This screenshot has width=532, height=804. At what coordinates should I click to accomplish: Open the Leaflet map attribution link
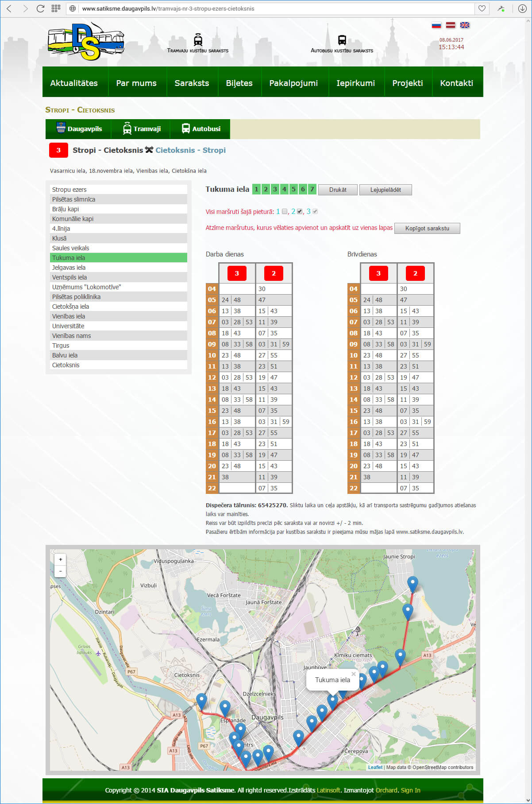point(375,767)
